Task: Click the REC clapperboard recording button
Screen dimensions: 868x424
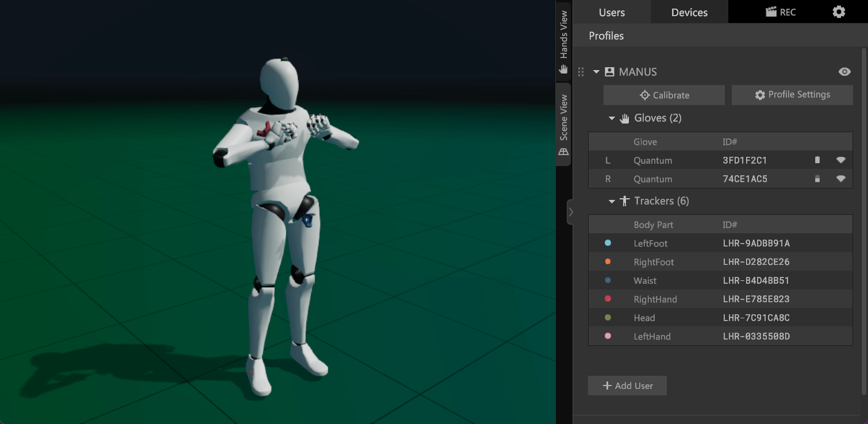Action: pos(781,12)
